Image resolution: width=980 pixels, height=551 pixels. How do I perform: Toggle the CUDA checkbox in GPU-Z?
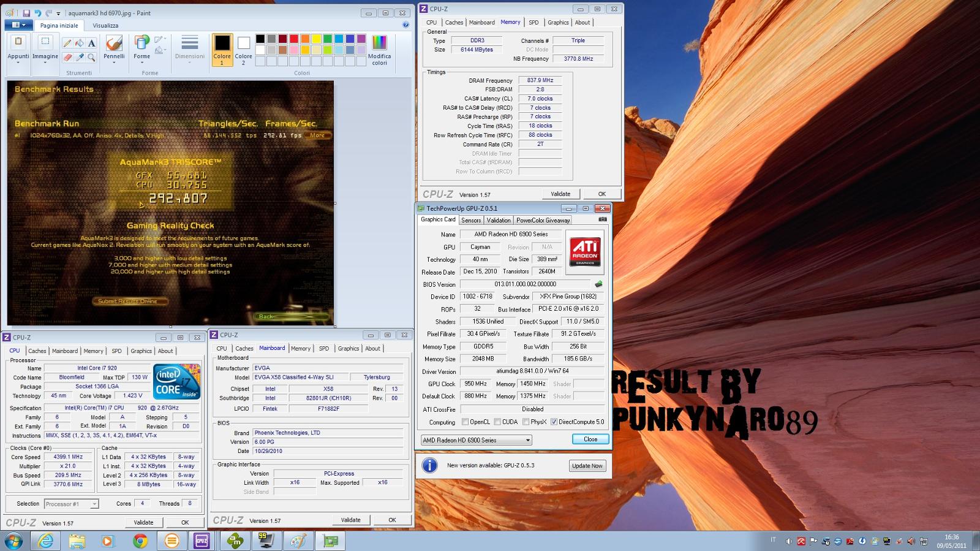click(497, 422)
